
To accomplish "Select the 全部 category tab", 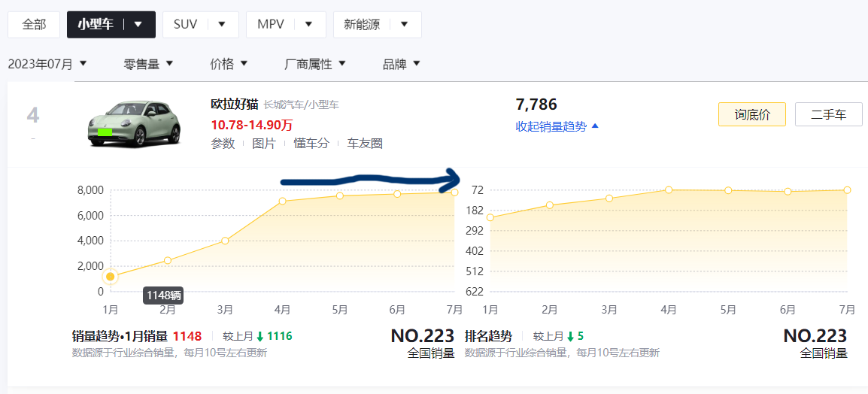I will [x=34, y=24].
